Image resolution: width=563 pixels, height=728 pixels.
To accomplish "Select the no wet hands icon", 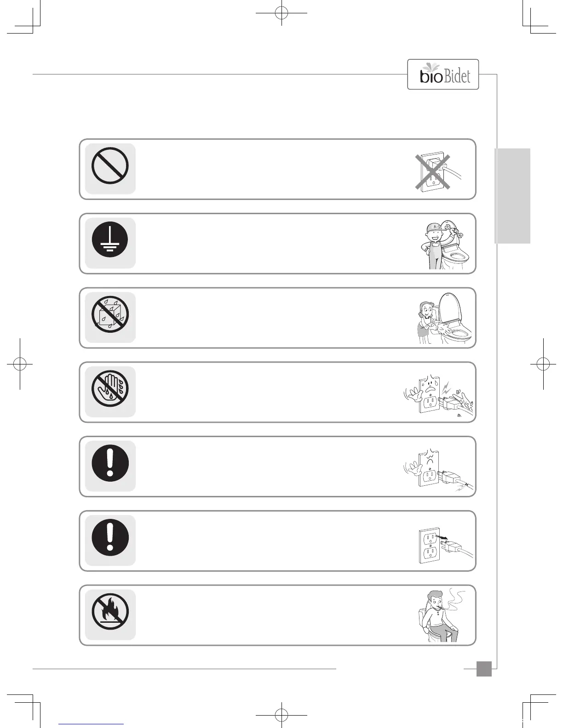I will (110, 390).
